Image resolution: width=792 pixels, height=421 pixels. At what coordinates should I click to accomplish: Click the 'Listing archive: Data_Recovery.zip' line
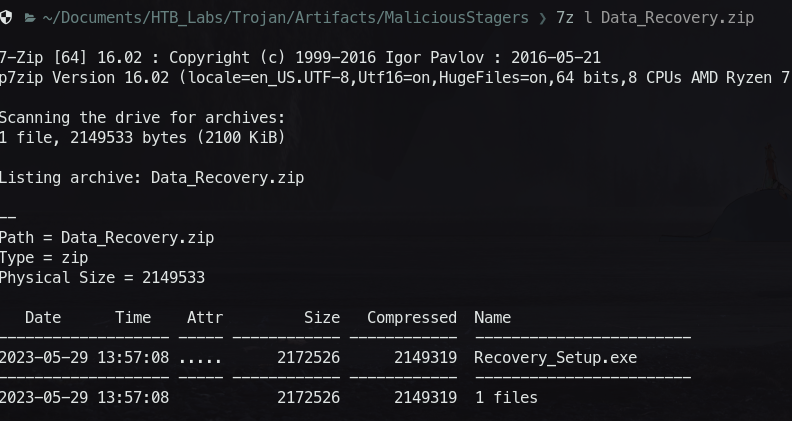point(151,178)
